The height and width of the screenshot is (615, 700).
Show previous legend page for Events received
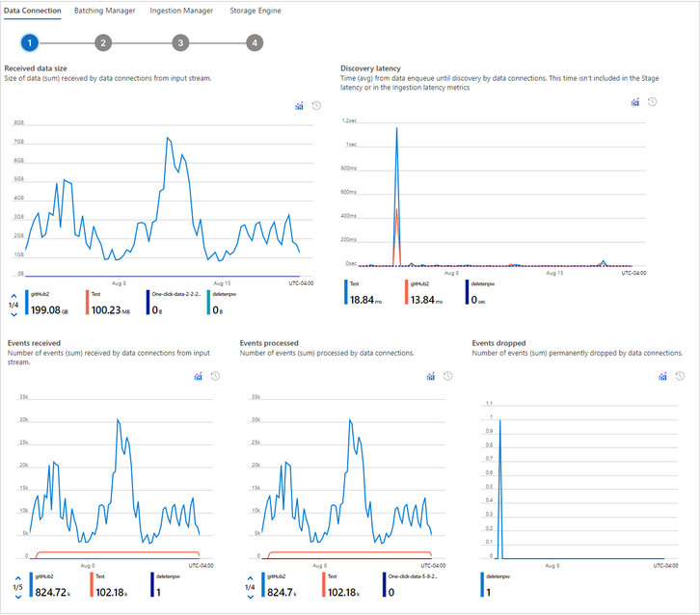18,578
